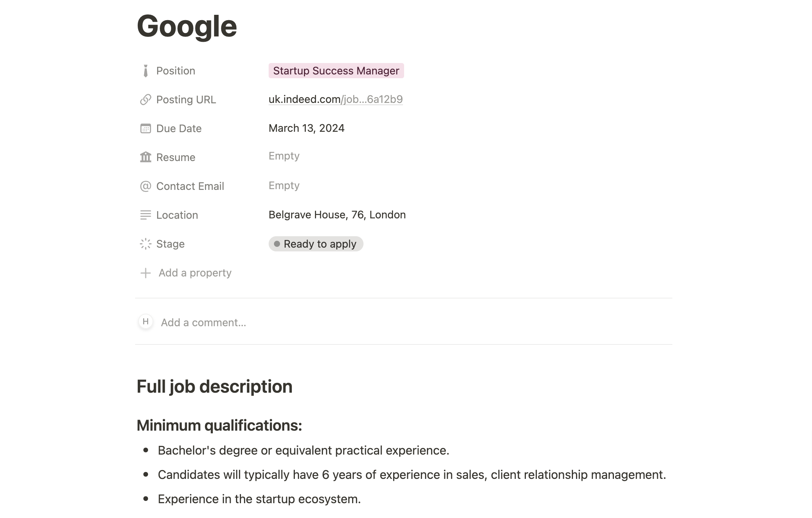Click the Belgrave House location text
This screenshot has height=518, width=812.
tap(337, 215)
